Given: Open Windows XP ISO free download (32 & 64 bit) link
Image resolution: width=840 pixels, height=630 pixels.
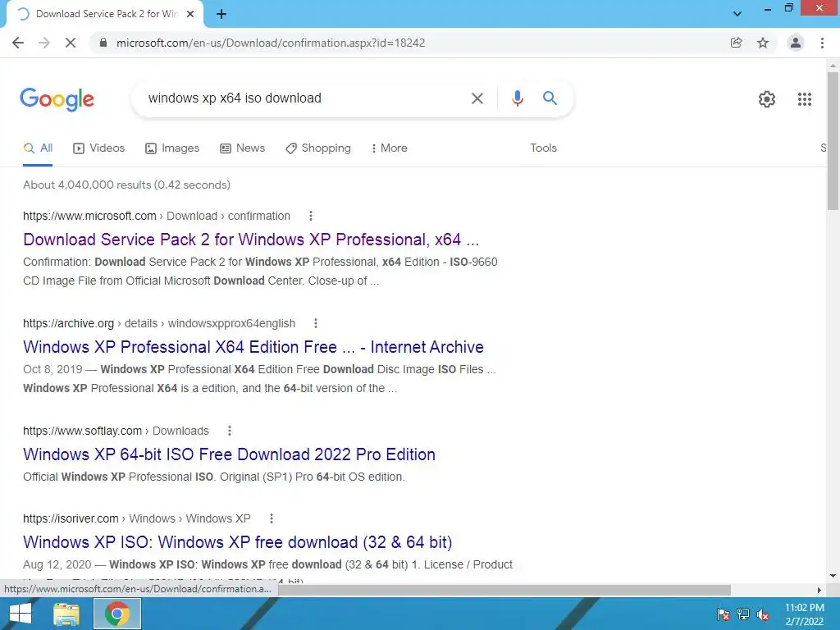Looking at the screenshot, I should (237, 542).
